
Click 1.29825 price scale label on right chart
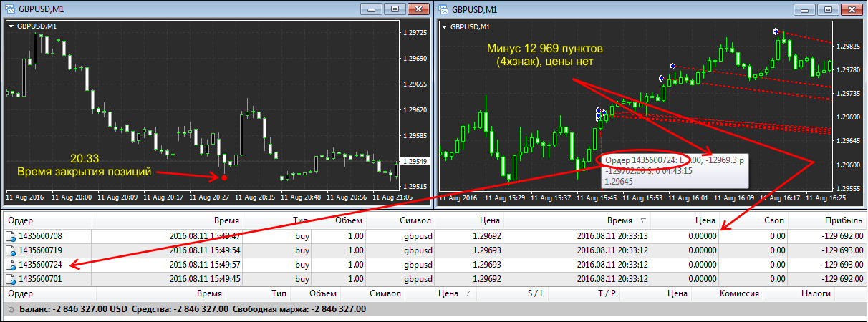point(848,46)
